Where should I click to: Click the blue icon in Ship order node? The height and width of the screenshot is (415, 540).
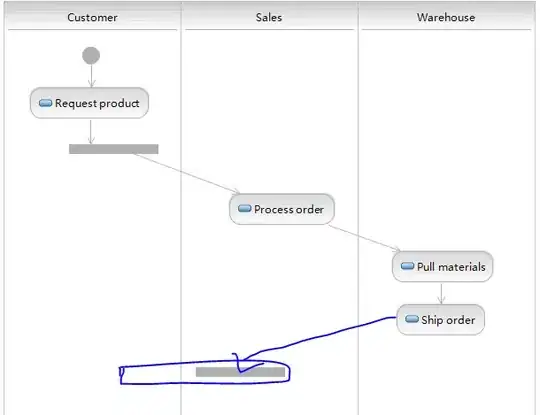[412, 319]
